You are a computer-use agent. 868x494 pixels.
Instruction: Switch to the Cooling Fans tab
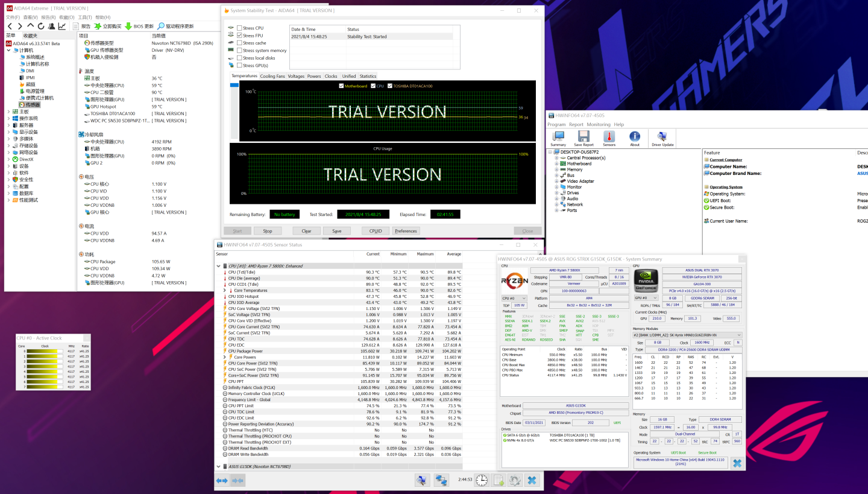(272, 76)
